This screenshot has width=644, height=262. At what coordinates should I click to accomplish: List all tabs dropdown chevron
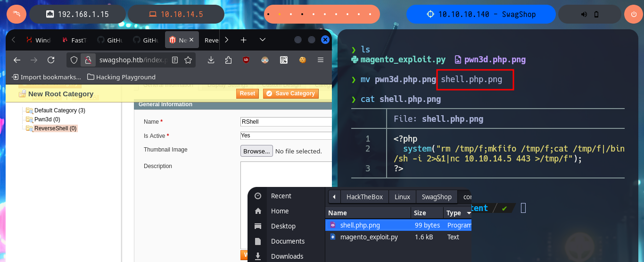coord(263,40)
